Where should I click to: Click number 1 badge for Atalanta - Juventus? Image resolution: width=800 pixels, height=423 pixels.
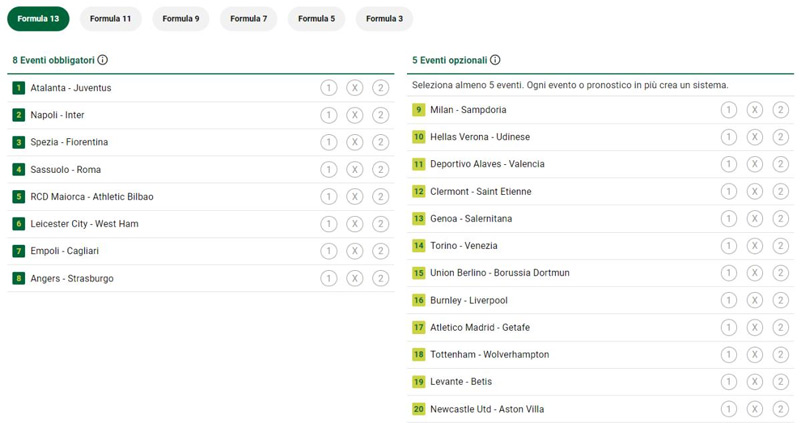[18, 88]
